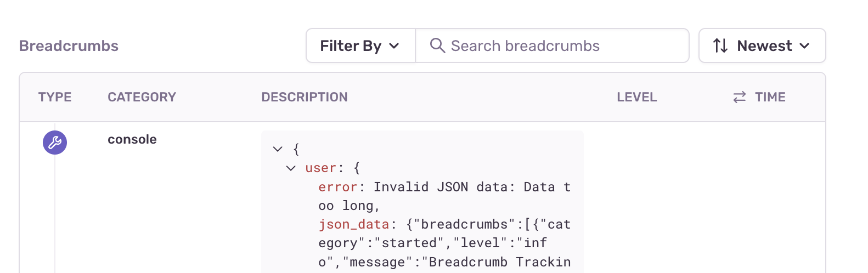
Task: Click the TIME column header
Action: [x=770, y=97]
